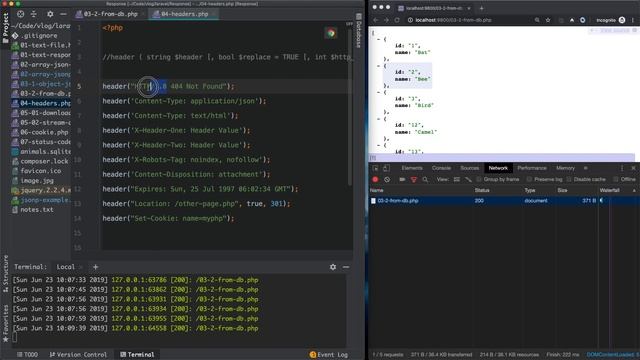
Task: Open the Database tool window
Action: (359, 31)
